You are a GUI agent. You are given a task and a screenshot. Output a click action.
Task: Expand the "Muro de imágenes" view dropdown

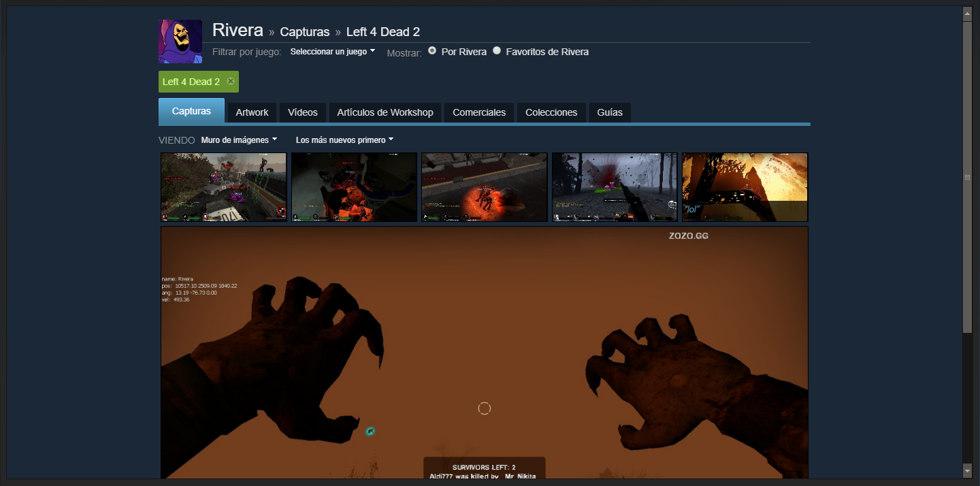[x=239, y=140]
